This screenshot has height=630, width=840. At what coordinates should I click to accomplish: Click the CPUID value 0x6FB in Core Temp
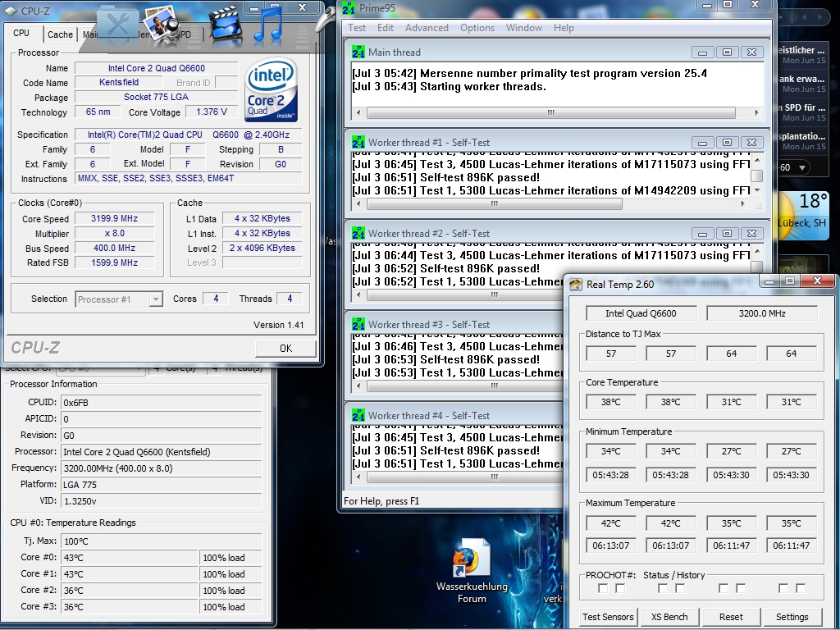click(162, 403)
